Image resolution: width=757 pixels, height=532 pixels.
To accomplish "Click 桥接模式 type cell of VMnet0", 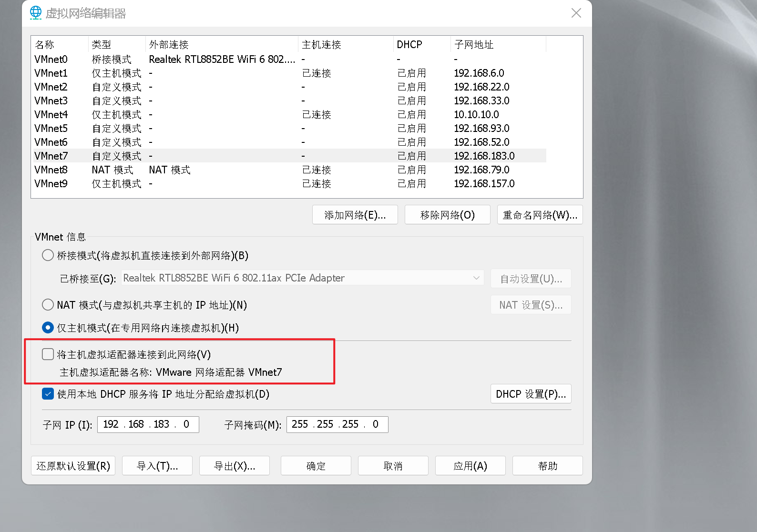I will point(112,59).
